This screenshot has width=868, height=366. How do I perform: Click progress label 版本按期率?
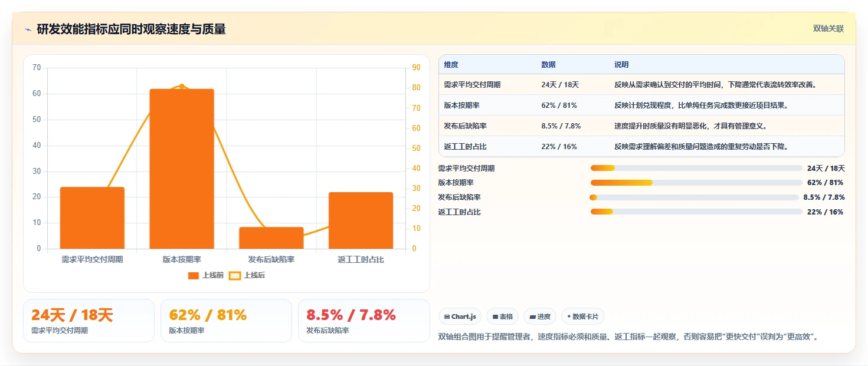click(x=456, y=183)
